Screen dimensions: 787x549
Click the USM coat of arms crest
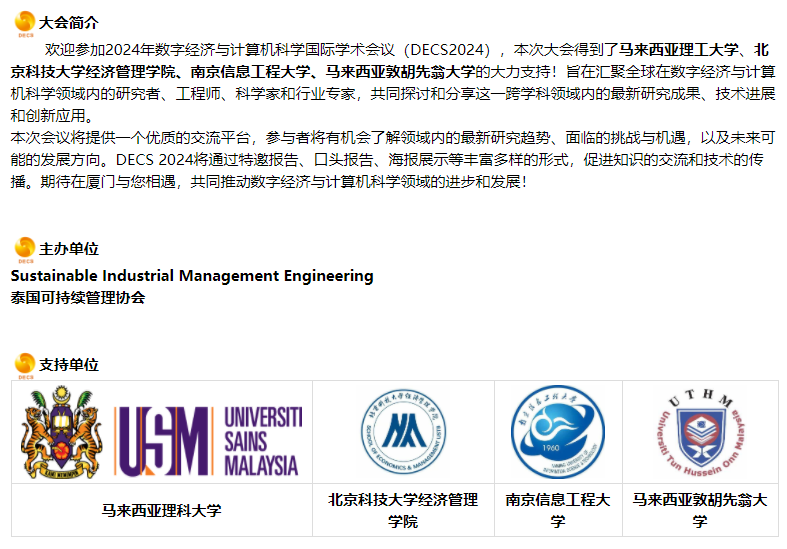(x=61, y=432)
